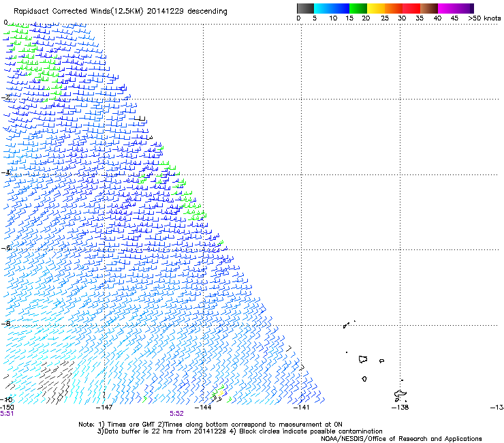This screenshot has width=504, height=443.
Task: Click the purple "5:51" time stamp
Action: [7, 414]
